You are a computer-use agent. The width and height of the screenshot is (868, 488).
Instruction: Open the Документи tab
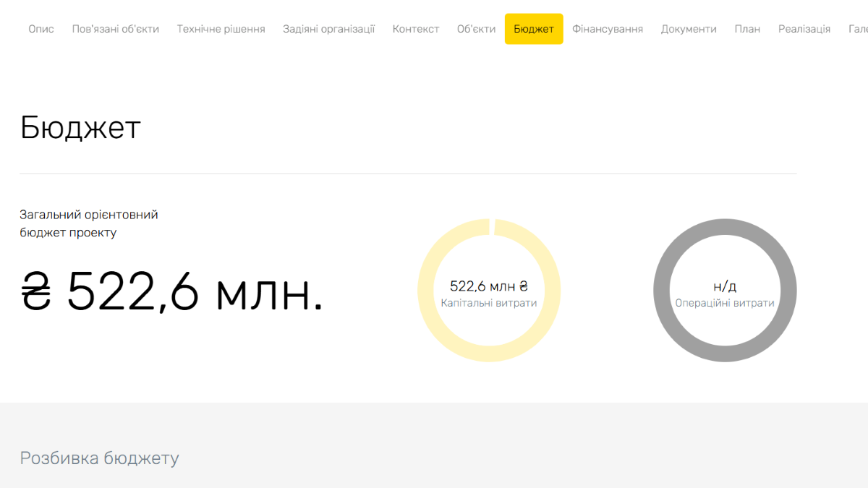click(689, 29)
